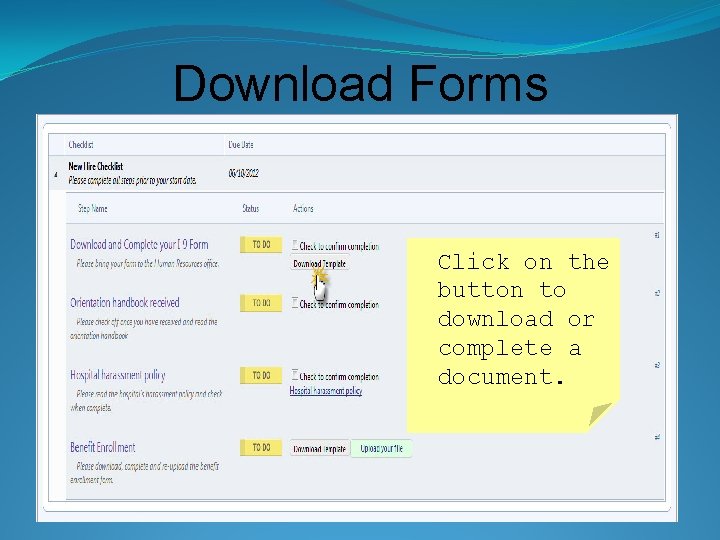Click TO DO status of Orientation handbook step

click(261, 303)
